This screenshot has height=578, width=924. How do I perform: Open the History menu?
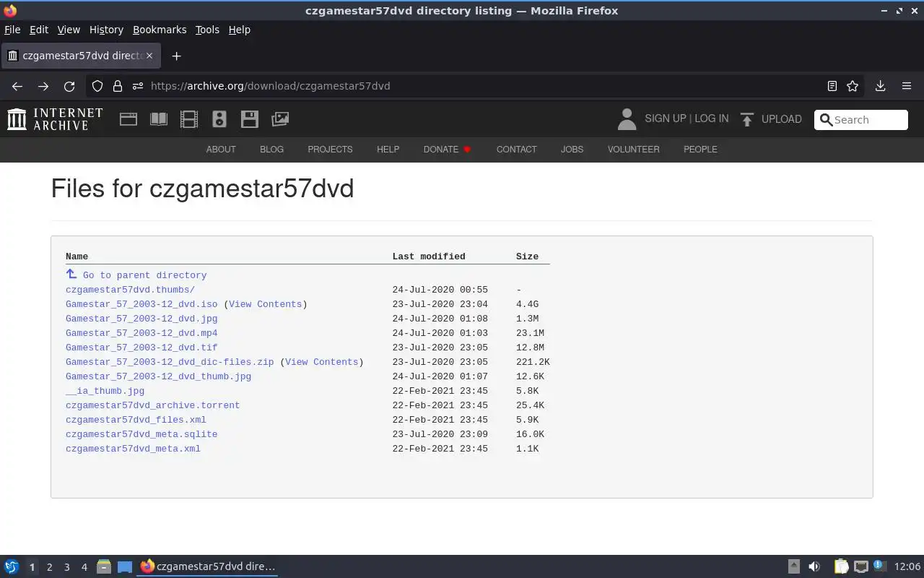pos(106,30)
